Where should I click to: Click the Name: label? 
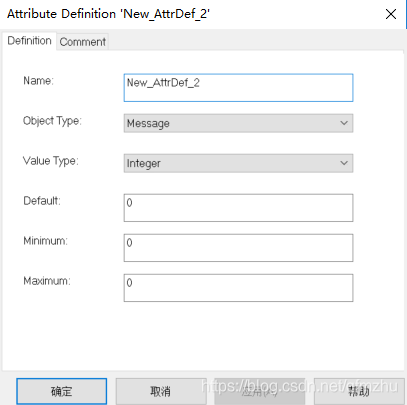[x=38, y=81]
